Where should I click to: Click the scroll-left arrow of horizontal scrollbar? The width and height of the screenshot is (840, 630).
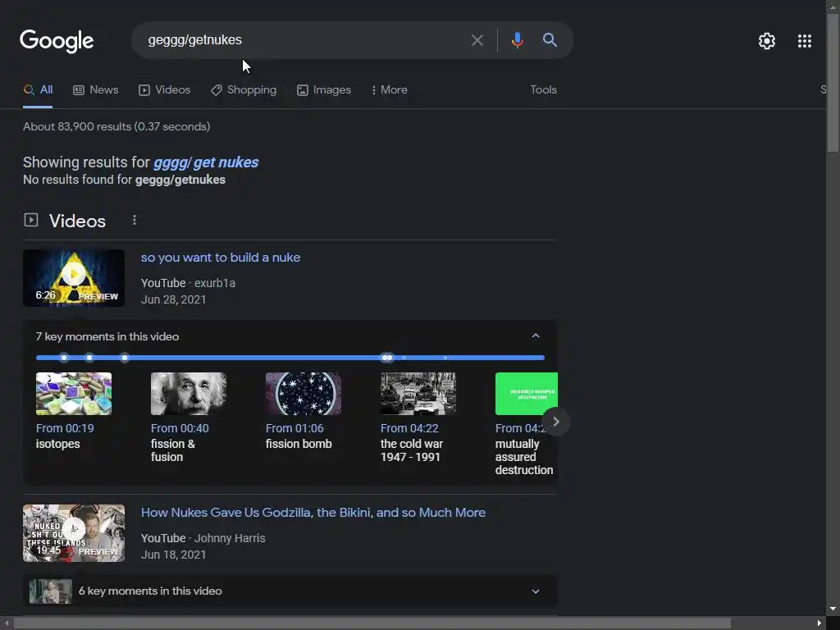pyautogui.click(x=6, y=623)
